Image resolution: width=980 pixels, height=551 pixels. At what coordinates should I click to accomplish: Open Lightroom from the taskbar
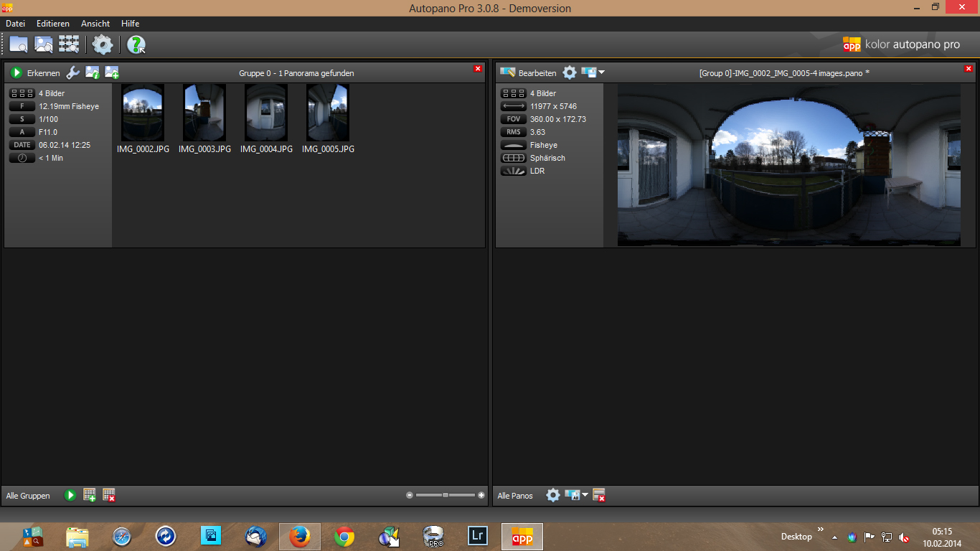coord(478,536)
